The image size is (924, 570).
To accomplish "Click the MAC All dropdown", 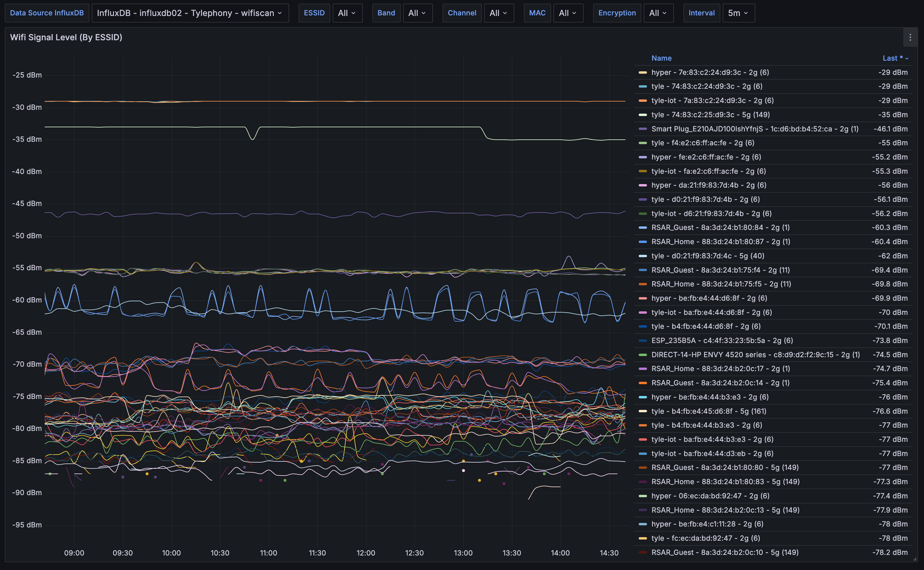I will [568, 13].
